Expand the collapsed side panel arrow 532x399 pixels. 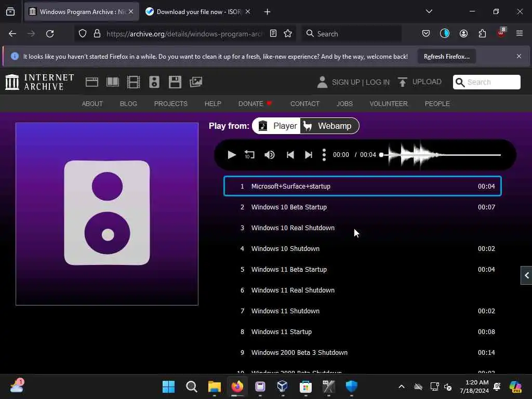527,275
